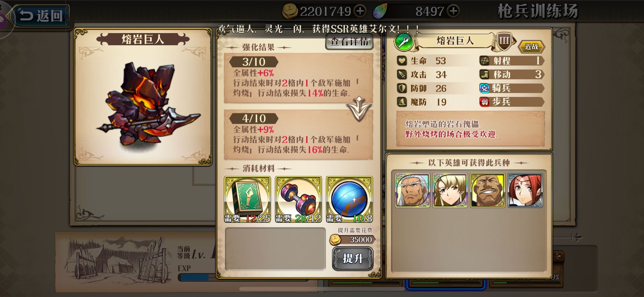Viewport: 644px width, 297px height.
Task: Tap the 步兵 infantry weakness icon
Action: 484,102
